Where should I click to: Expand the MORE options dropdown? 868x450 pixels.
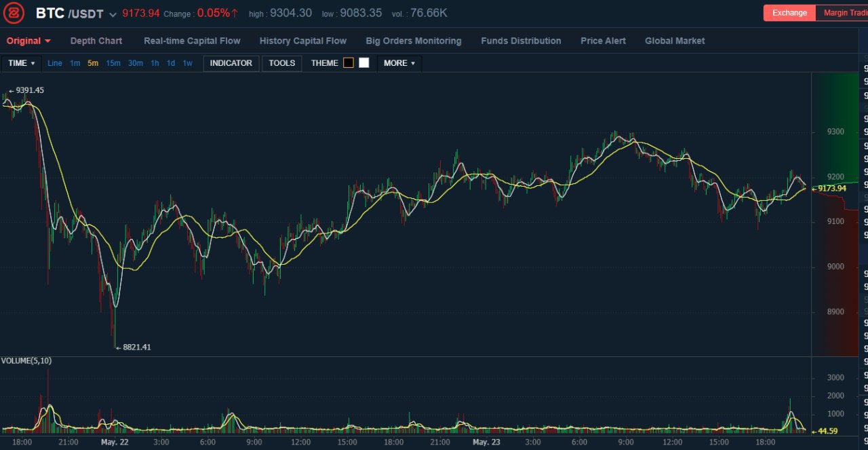coord(399,63)
